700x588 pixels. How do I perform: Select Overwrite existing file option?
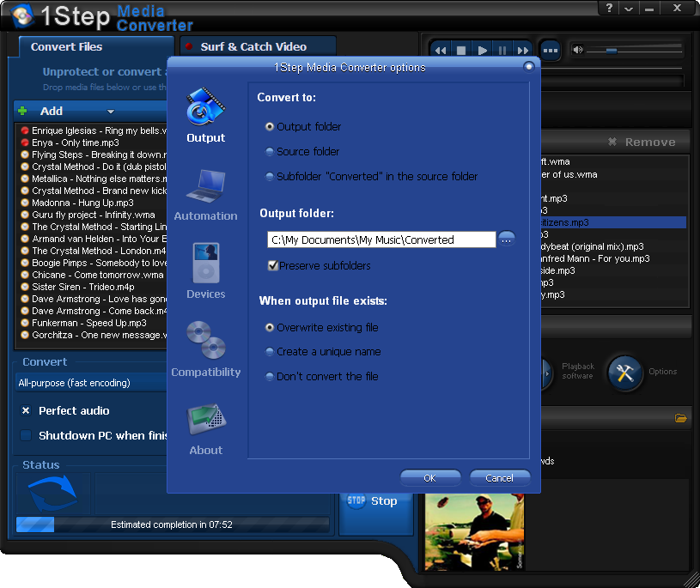pyautogui.click(x=269, y=327)
